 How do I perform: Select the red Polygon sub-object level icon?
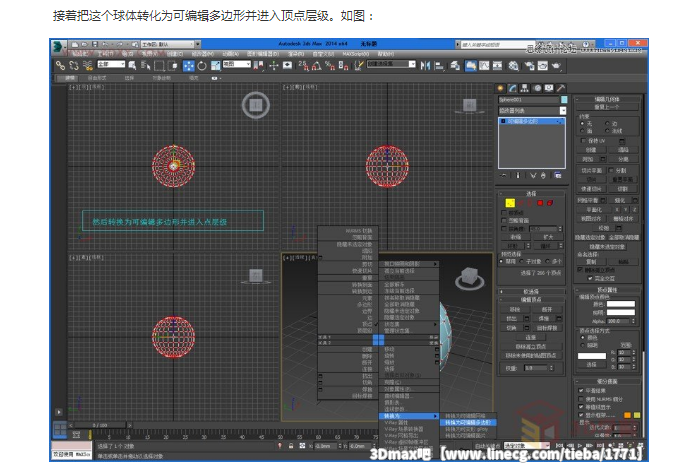540,203
